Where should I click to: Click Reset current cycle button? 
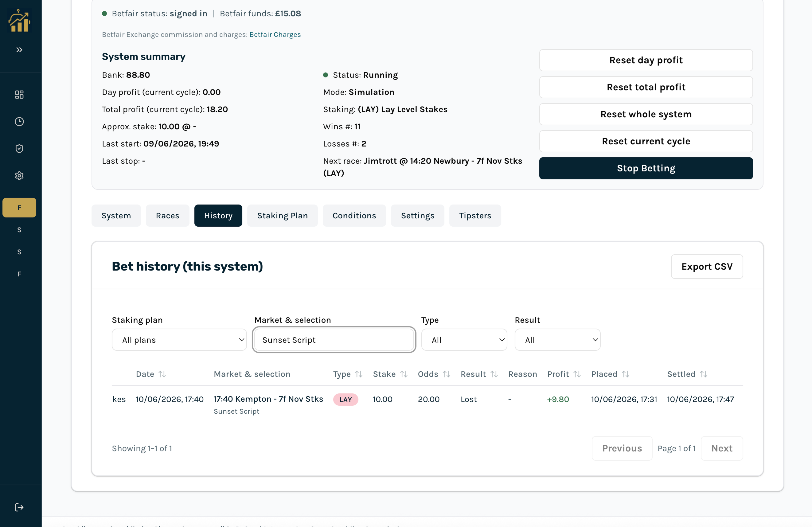click(646, 141)
